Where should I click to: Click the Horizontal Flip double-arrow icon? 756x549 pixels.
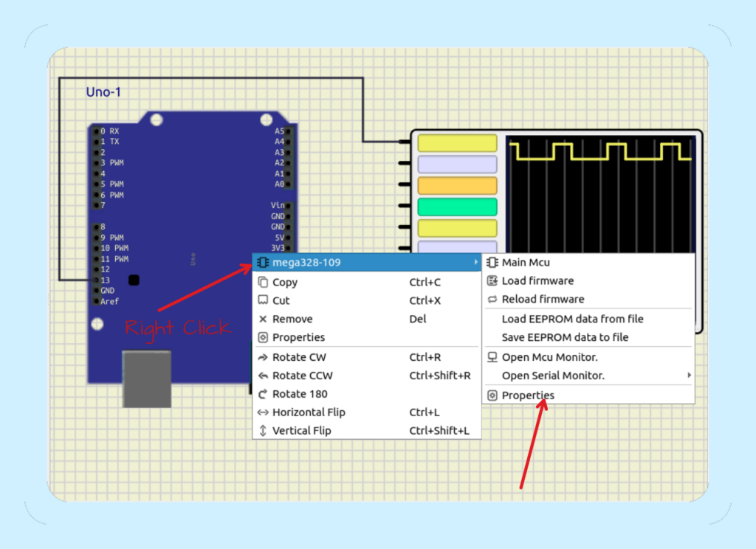click(x=263, y=412)
